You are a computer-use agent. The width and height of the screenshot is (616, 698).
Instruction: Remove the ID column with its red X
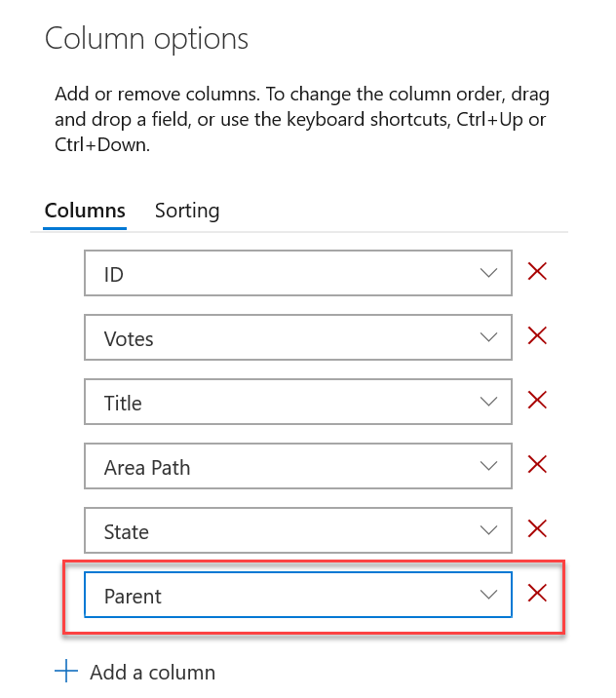(x=536, y=271)
